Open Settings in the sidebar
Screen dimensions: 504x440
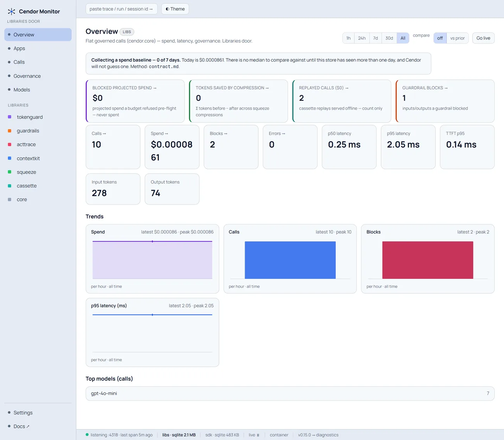click(38, 412)
